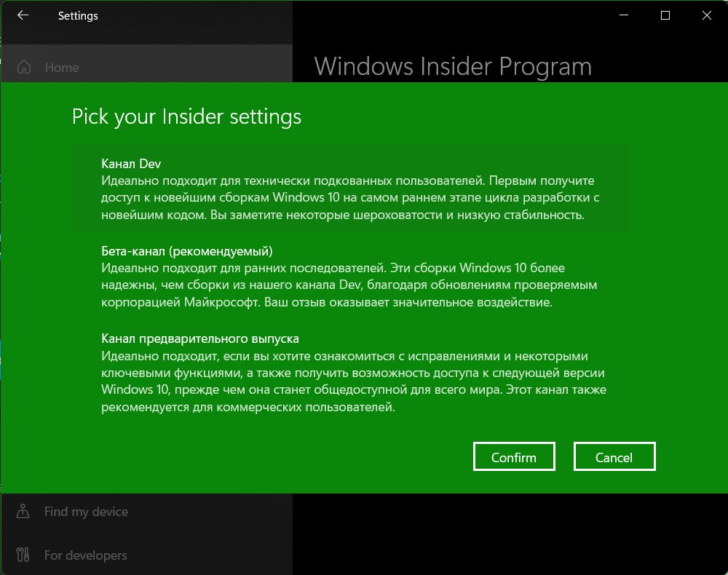Go to Find my device page

(146, 511)
